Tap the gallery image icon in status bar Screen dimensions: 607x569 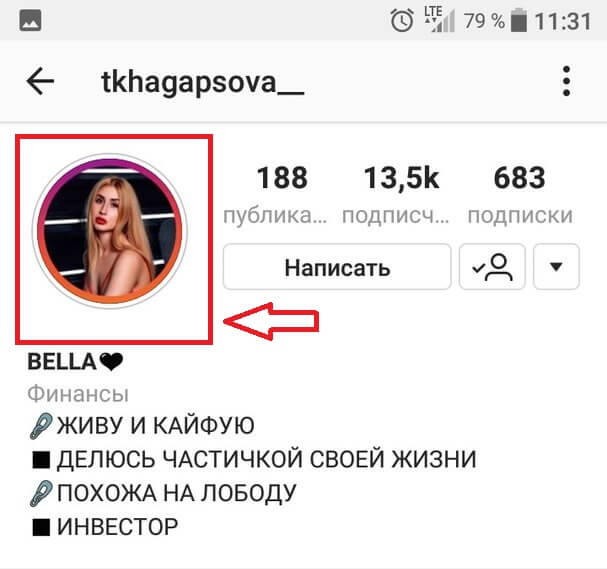[x=31, y=21]
